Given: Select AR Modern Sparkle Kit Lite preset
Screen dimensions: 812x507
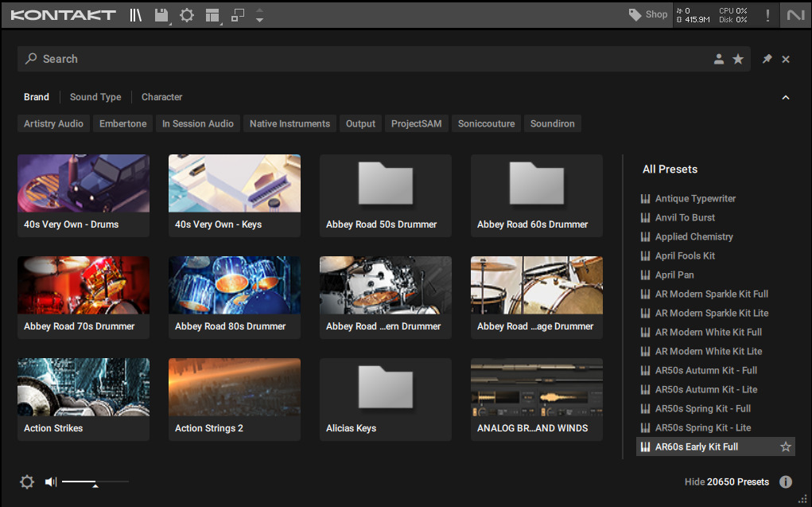Looking at the screenshot, I should [716, 313].
